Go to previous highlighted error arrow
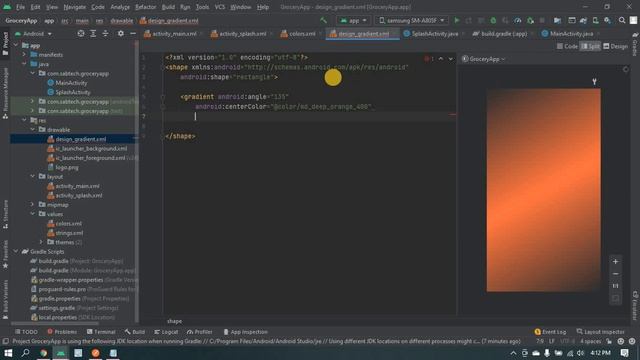 [441, 59]
